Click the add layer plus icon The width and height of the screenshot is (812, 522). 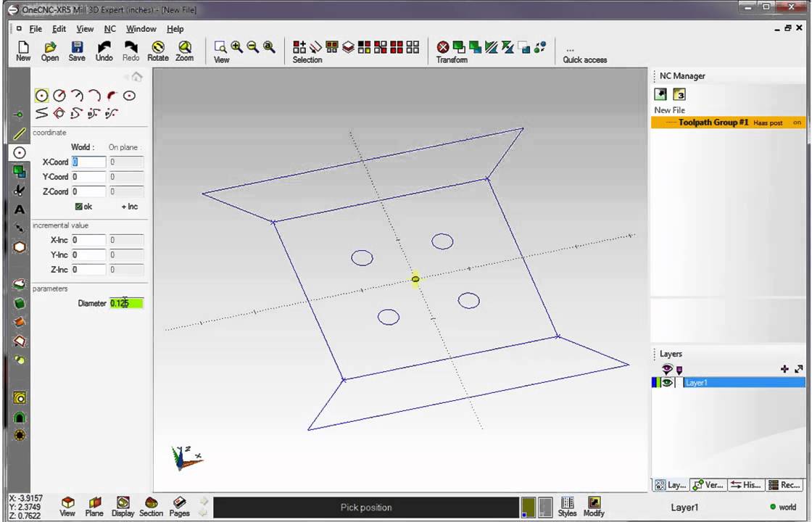pyautogui.click(x=784, y=369)
